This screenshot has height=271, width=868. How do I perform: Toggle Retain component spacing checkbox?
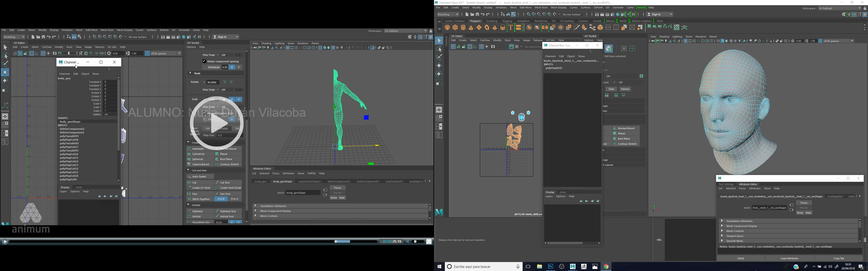pos(204,61)
